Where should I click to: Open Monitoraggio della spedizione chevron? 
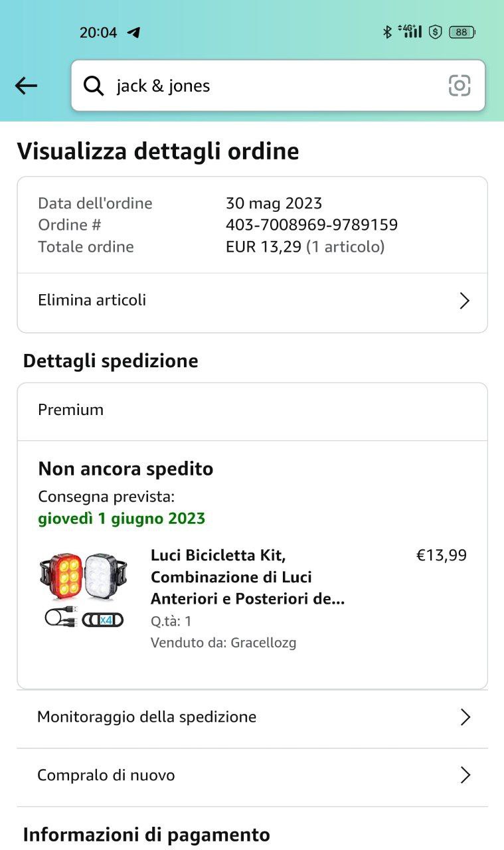pyautogui.click(x=465, y=717)
